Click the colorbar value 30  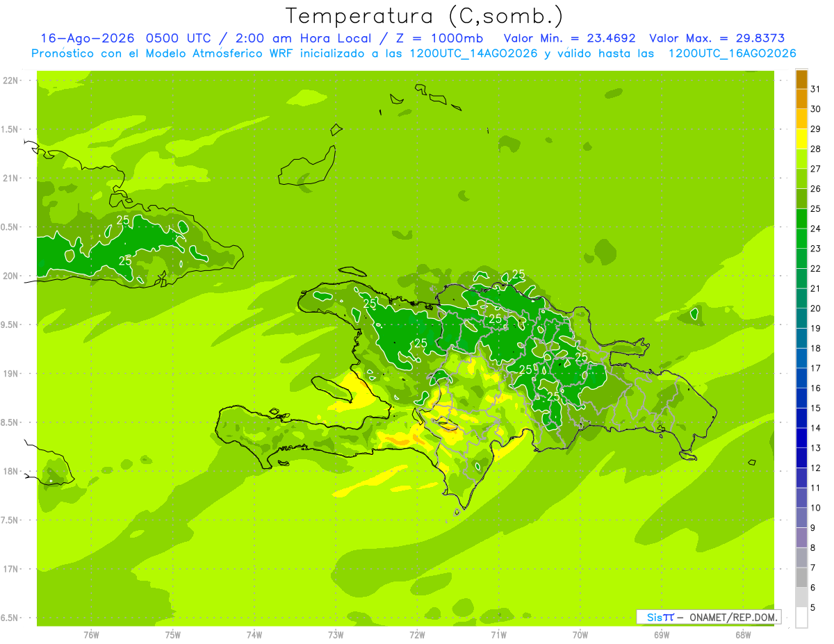(816, 109)
